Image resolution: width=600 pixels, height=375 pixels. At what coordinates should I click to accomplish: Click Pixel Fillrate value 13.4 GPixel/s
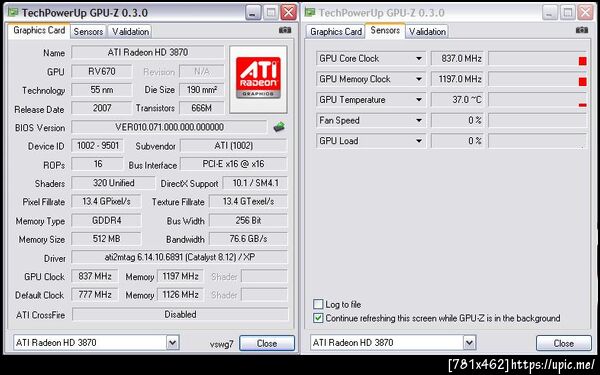pos(106,201)
